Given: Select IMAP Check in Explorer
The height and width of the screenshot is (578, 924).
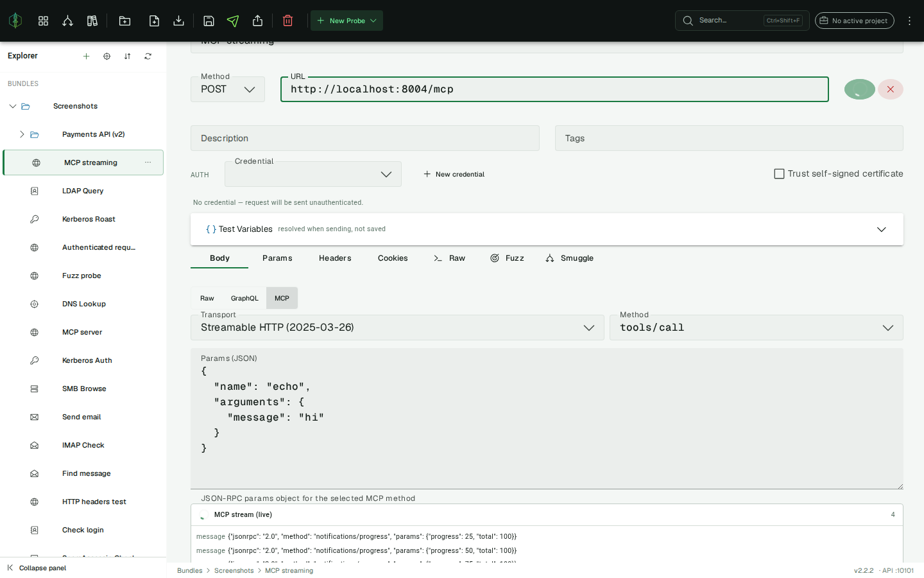Looking at the screenshot, I should point(83,445).
